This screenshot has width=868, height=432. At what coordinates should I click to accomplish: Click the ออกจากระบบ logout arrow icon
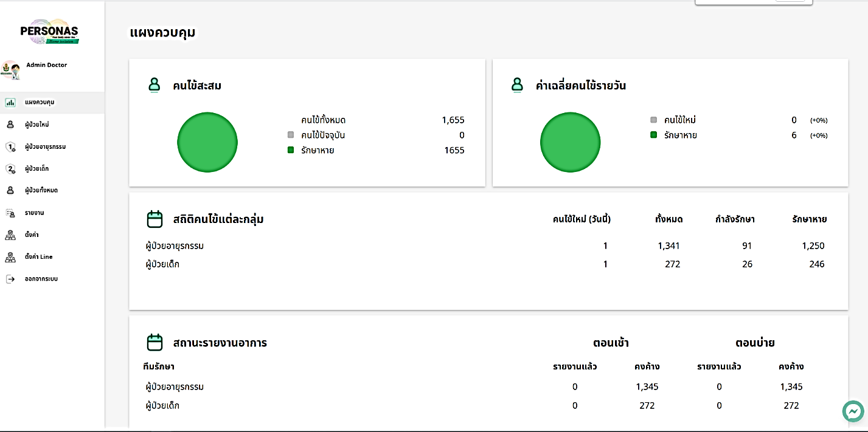pos(10,279)
